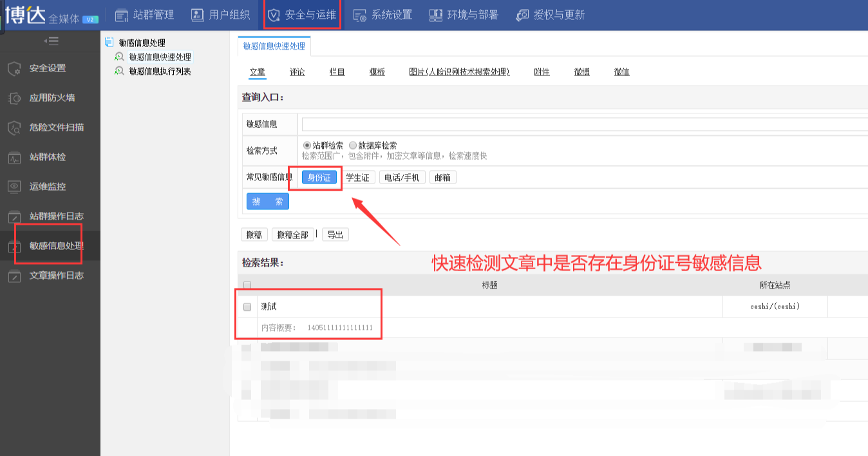This screenshot has height=456, width=868.
Task: Click the 邮箱 quick filter button
Action: 443,178
